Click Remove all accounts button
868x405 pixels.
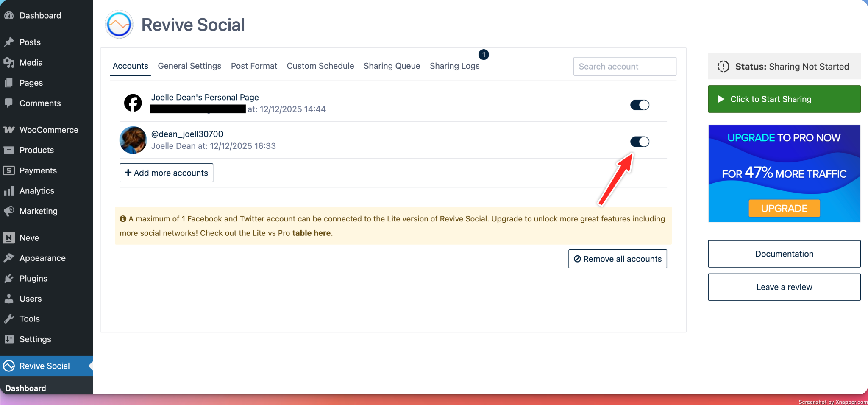point(618,259)
